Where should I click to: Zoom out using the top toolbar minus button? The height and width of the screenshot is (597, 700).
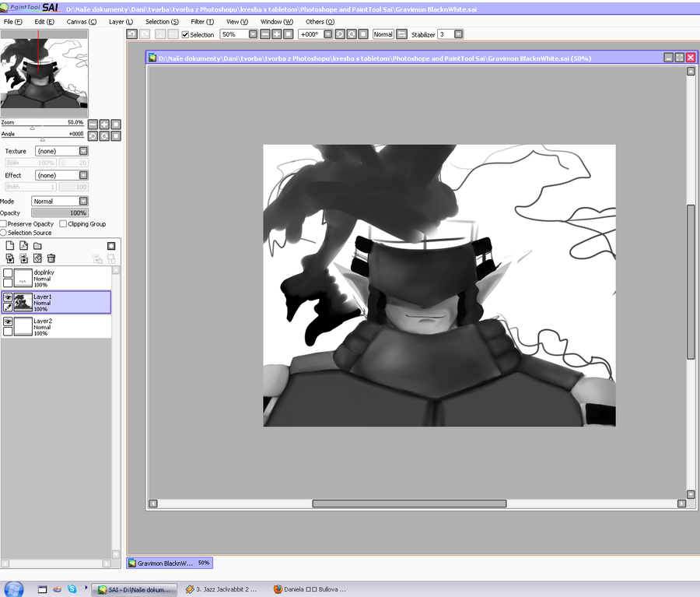[265, 34]
